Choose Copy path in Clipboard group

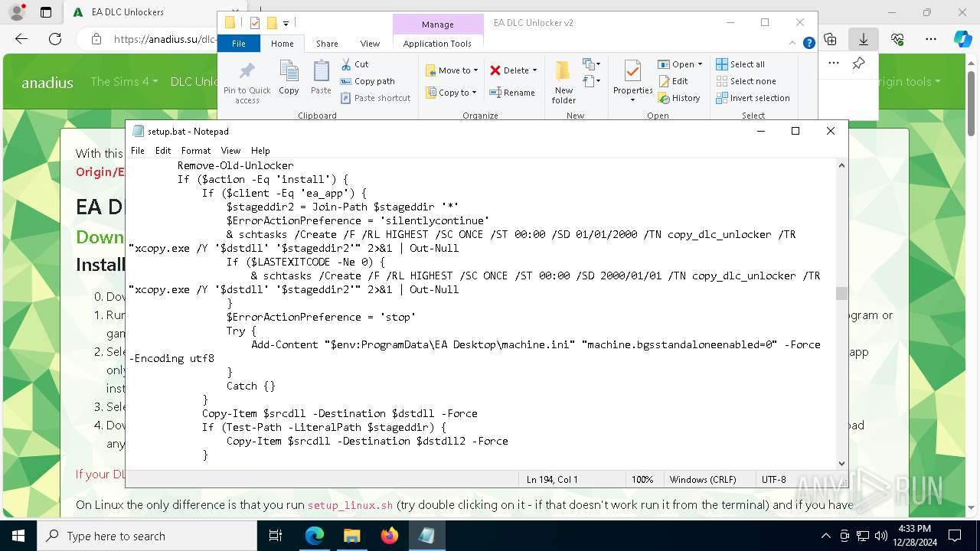[367, 81]
